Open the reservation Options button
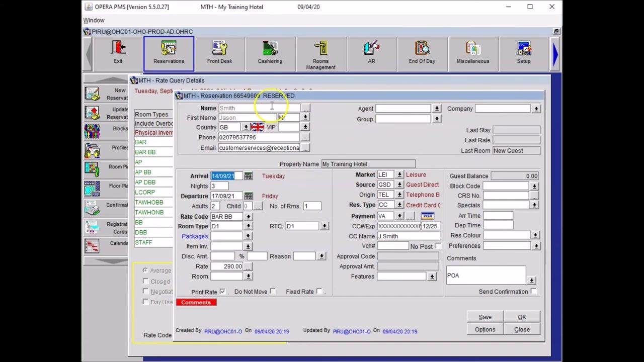Image resolution: width=644 pixels, height=362 pixels. (485, 330)
